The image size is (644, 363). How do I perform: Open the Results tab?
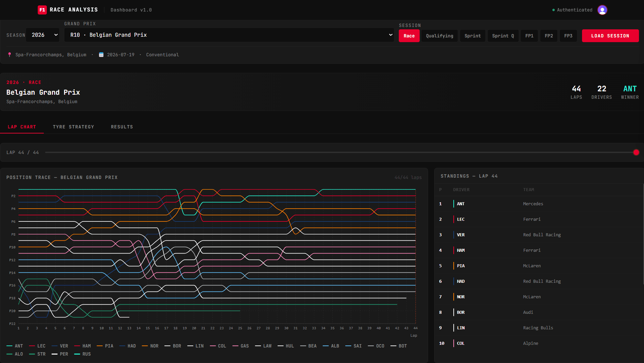pos(122,127)
